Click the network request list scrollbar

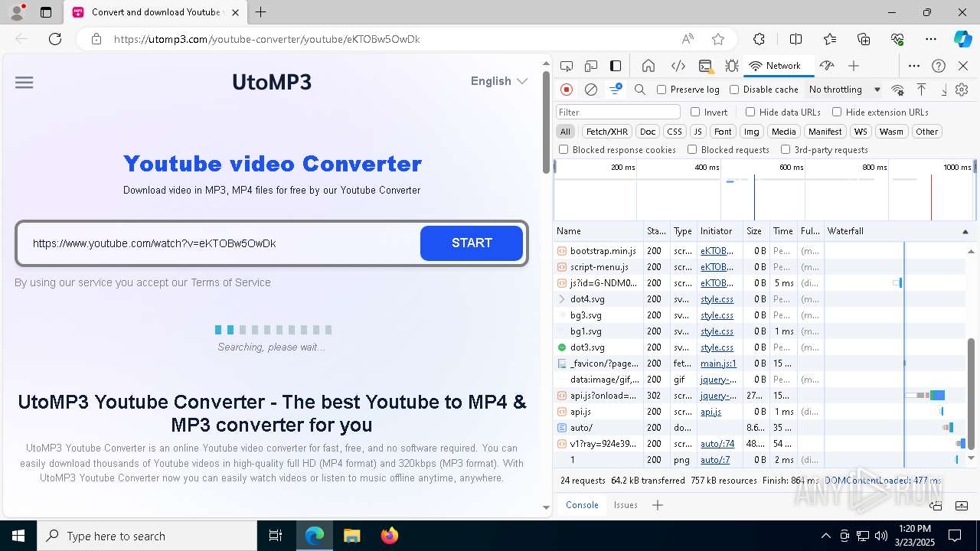972,395
